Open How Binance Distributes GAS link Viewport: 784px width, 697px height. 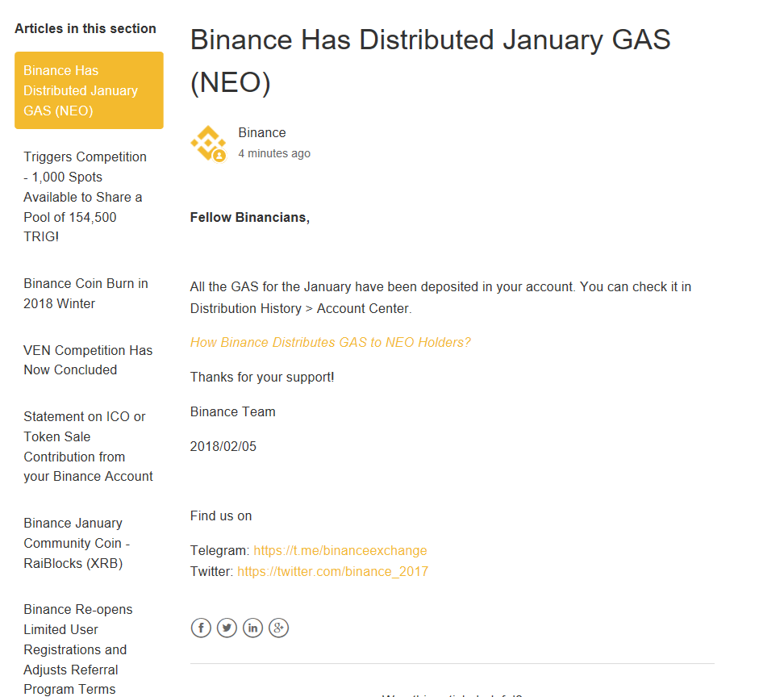pyautogui.click(x=330, y=342)
